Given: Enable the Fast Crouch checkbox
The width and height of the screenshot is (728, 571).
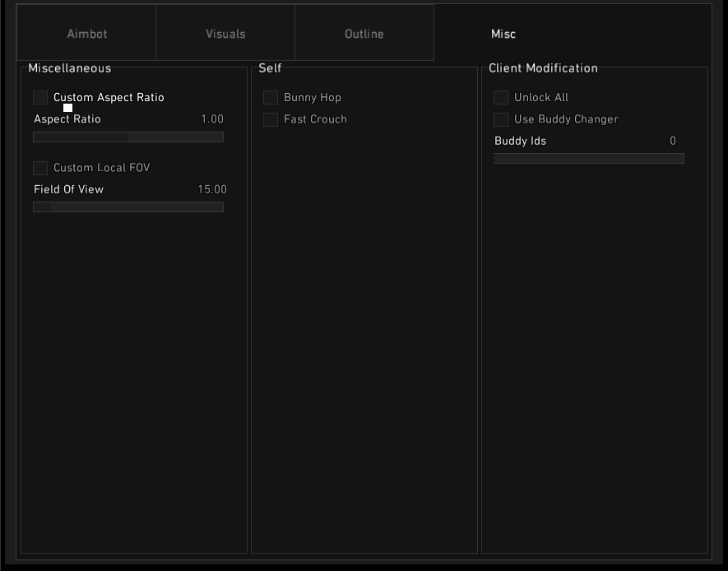Looking at the screenshot, I should (271, 119).
